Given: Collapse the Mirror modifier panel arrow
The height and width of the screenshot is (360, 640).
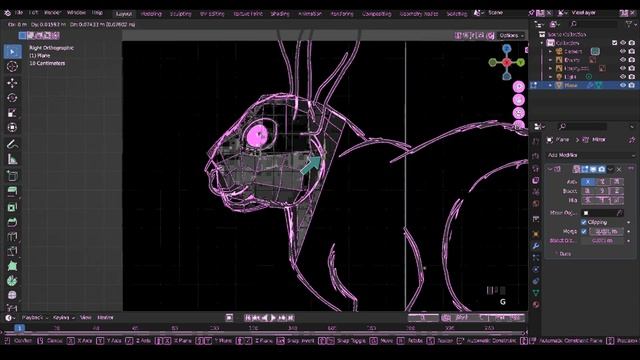Looking at the screenshot, I should point(550,169).
